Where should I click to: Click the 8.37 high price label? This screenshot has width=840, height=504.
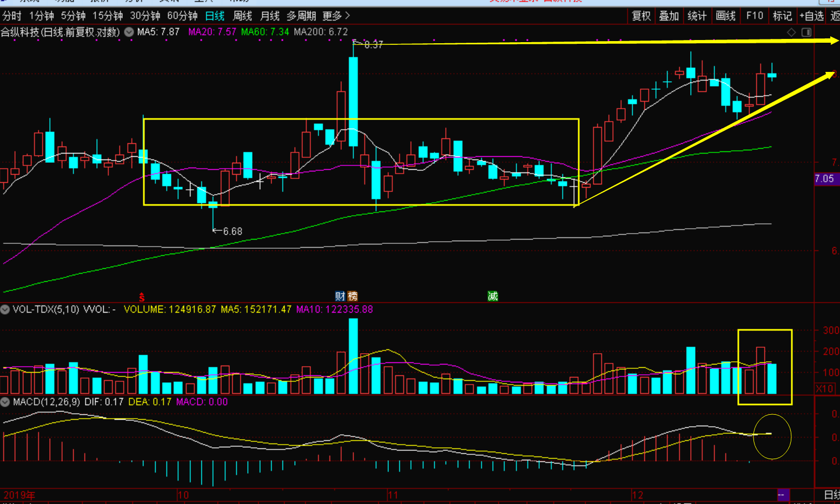373,45
